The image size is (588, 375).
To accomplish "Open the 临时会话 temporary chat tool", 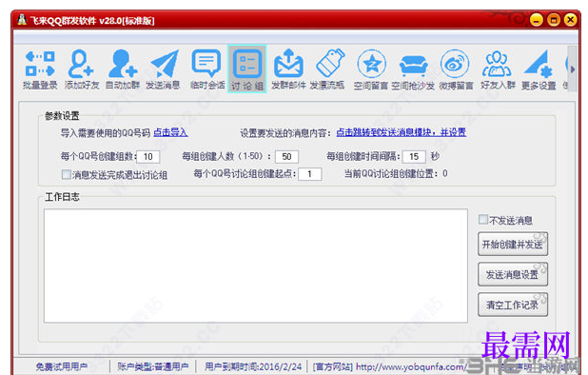I will point(206,69).
